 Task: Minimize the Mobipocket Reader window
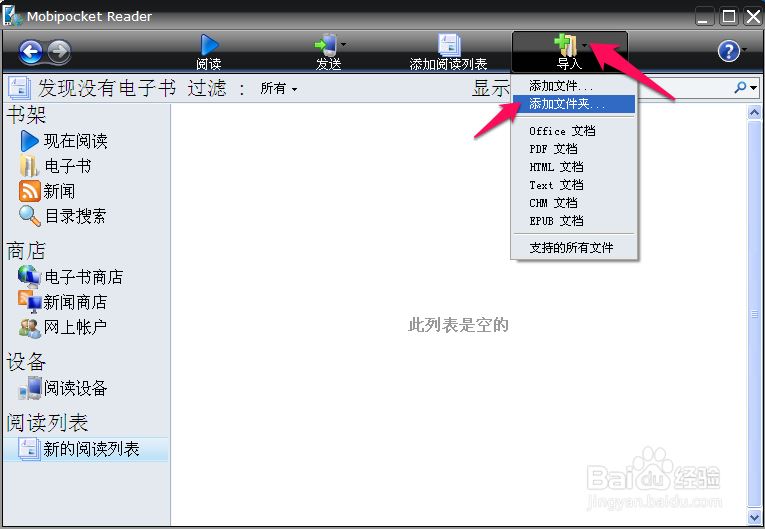705,17
